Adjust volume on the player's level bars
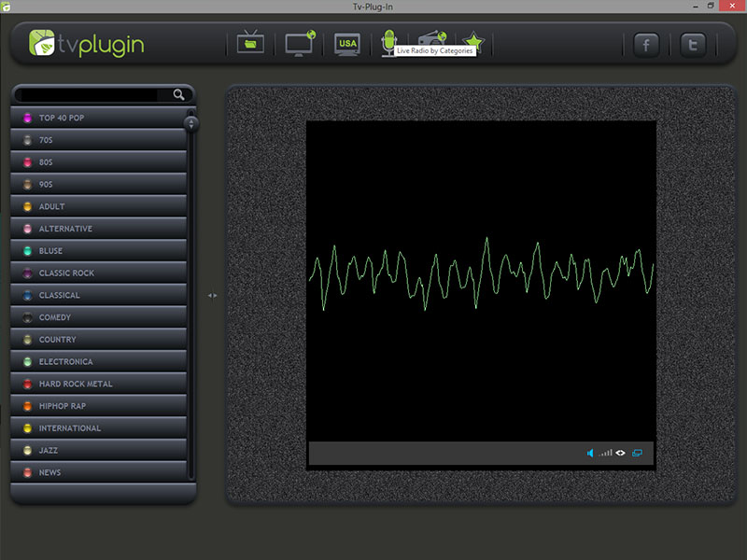The width and height of the screenshot is (747, 560). pyautogui.click(x=605, y=453)
